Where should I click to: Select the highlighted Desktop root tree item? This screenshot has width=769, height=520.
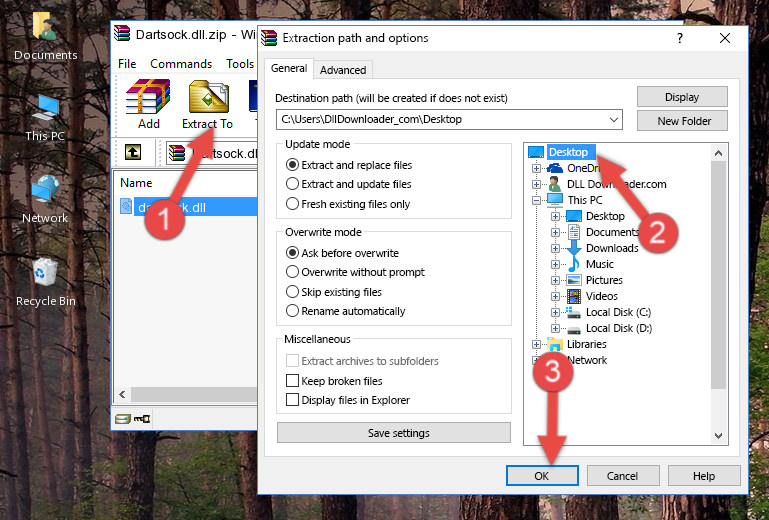(x=568, y=152)
